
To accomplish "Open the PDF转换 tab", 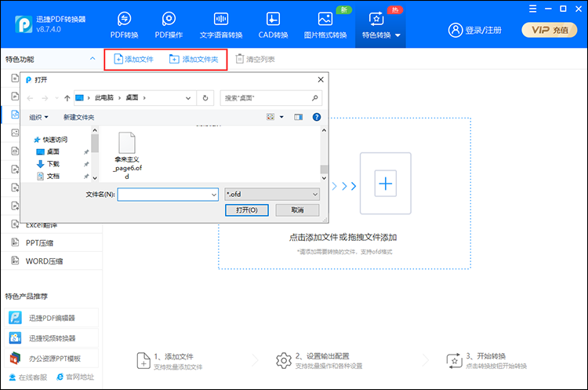I will [124, 25].
